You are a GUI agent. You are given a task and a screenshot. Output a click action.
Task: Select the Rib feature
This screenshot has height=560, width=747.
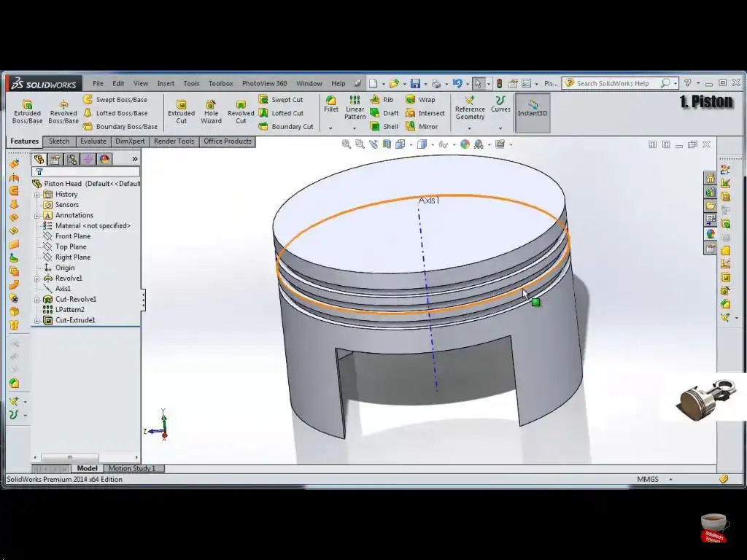382,99
